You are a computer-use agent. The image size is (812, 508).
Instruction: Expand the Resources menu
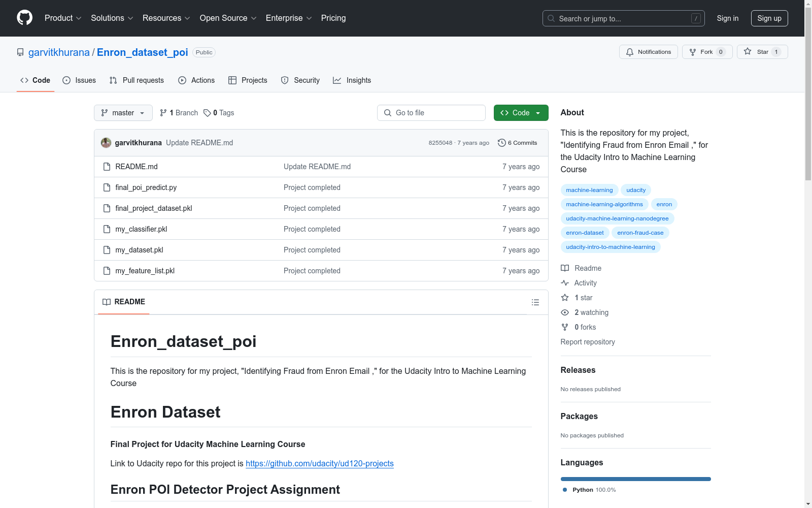tap(166, 18)
